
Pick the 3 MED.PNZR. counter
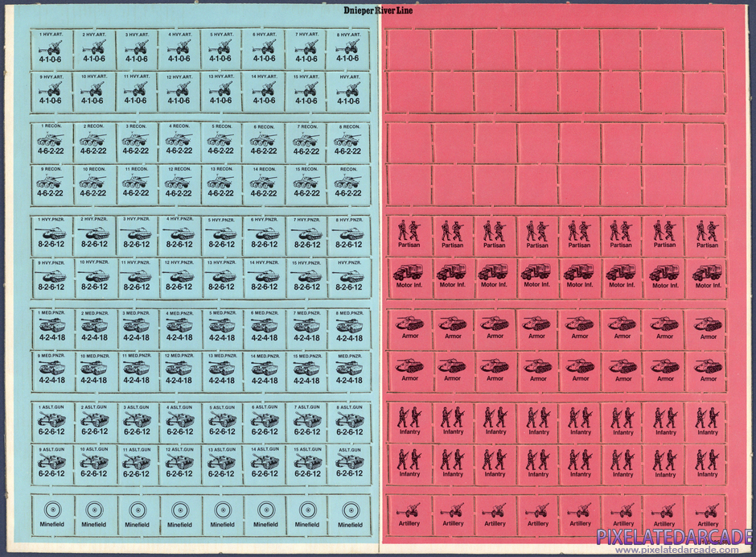[137, 328]
